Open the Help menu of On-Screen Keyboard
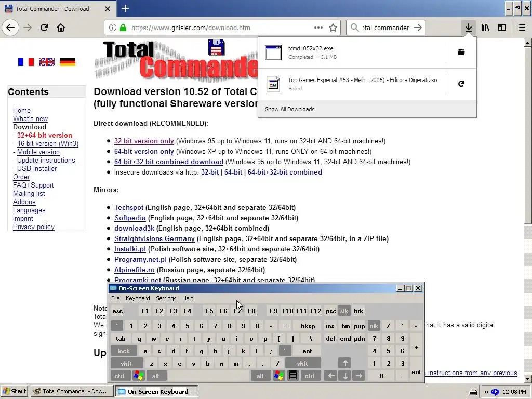 (188, 298)
